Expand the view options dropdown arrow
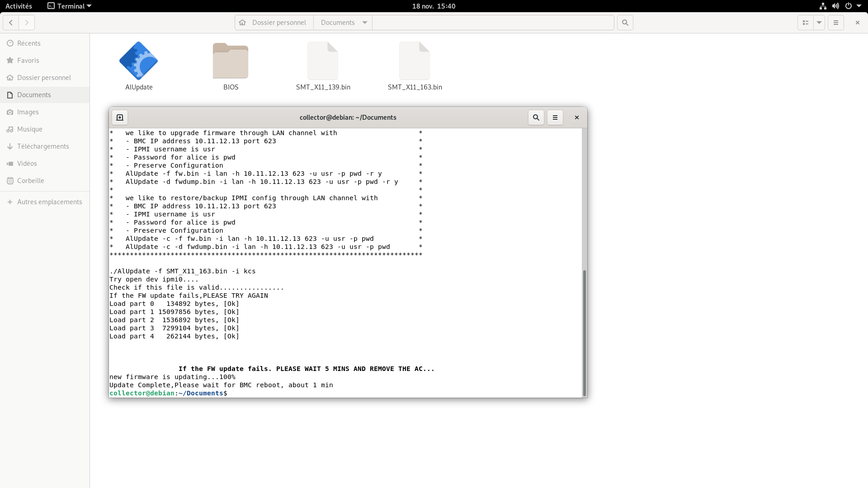Viewport: 868px width, 488px height. [x=819, y=23]
